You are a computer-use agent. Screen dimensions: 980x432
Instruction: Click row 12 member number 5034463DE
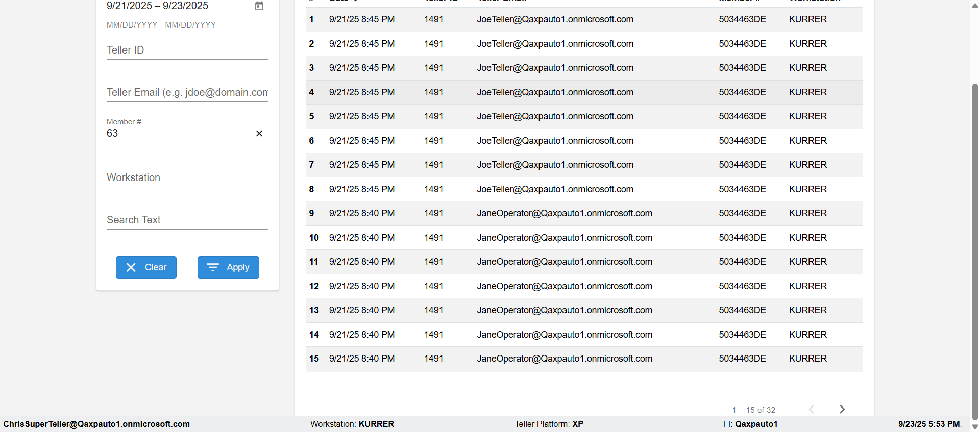coord(742,286)
